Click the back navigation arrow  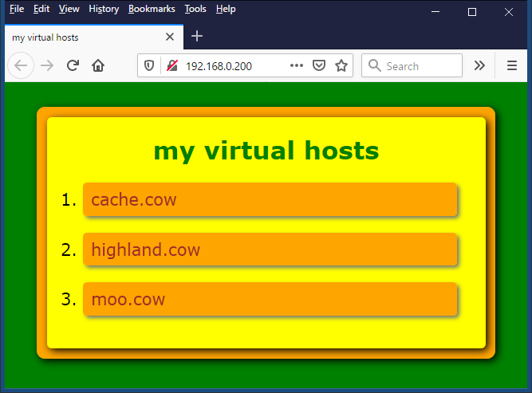click(21, 66)
